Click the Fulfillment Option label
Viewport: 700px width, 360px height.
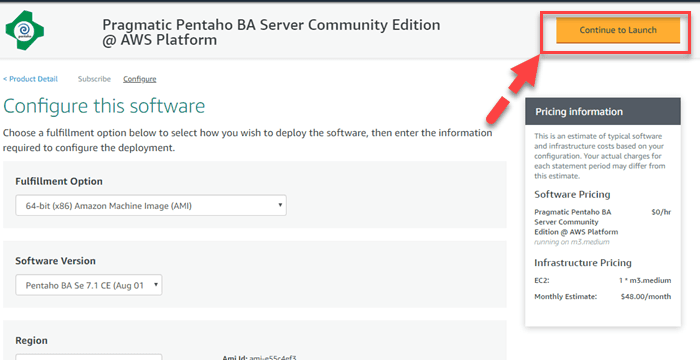tap(59, 181)
